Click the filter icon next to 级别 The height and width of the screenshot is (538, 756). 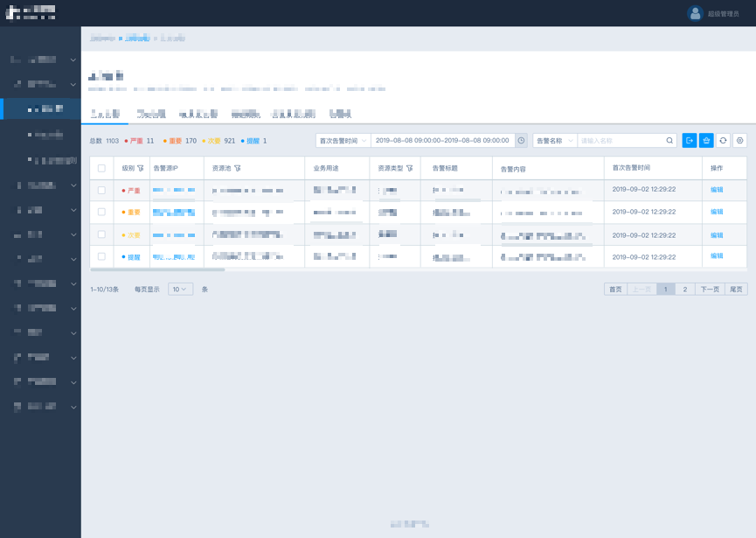coord(141,168)
